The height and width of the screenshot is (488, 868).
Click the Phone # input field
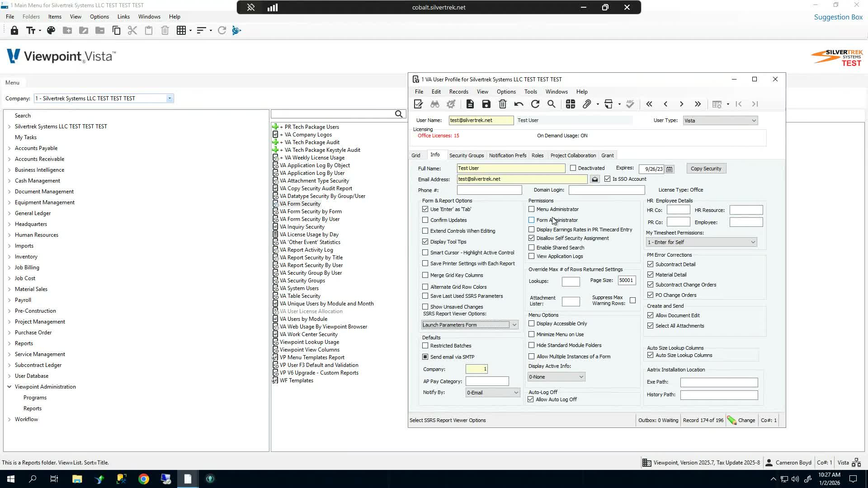click(x=489, y=190)
